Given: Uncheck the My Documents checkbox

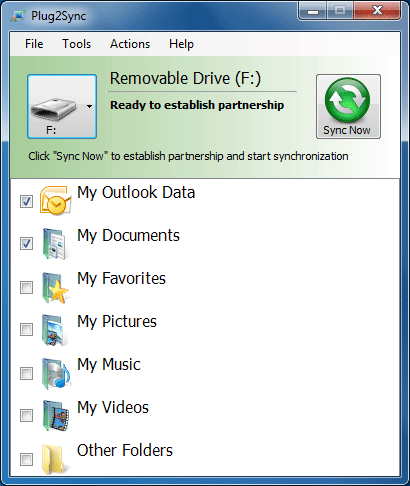Looking at the screenshot, I should pyautogui.click(x=26, y=243).
